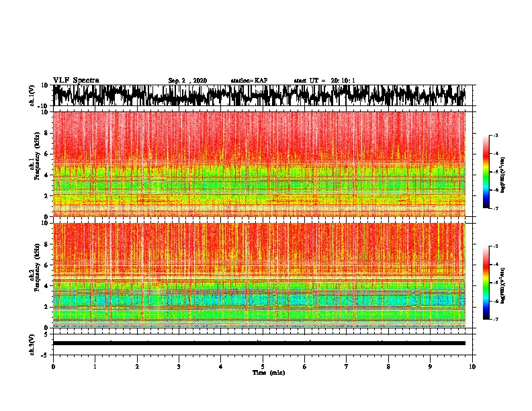
Task: Click inside the ch.1 frequency spectrogram
Action: point(259,164)
